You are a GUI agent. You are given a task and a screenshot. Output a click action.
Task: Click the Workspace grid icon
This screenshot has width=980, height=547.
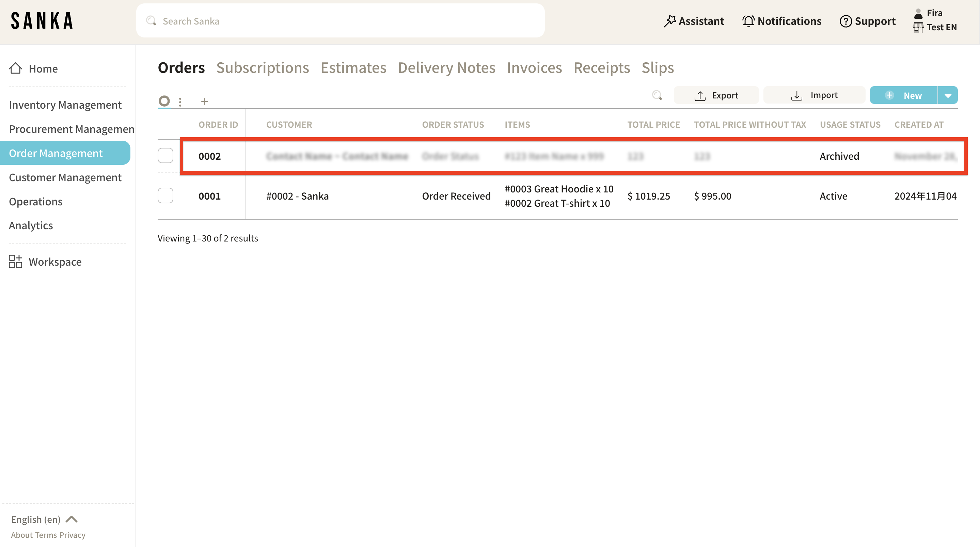click(x=15, y=262)
